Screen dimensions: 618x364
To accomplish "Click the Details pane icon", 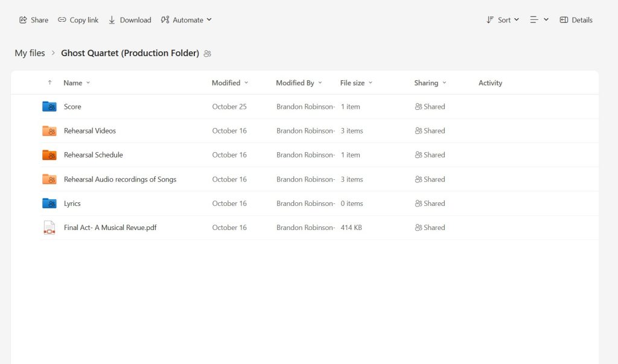I will point(576,20).
